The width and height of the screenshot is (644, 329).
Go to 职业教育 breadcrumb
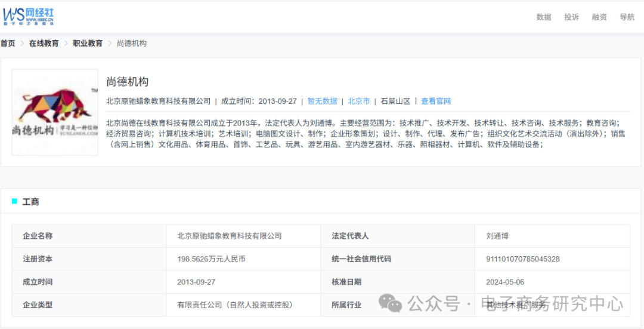pos(88,43)
